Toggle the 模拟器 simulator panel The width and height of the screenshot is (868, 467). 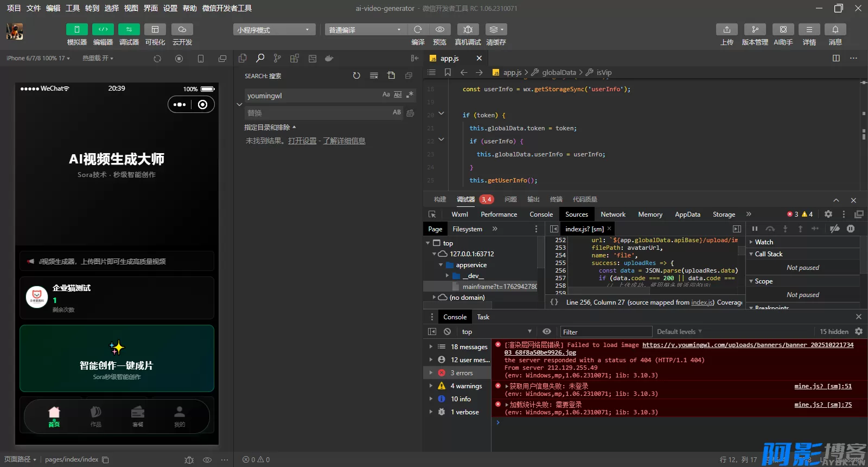coord(76,29)
